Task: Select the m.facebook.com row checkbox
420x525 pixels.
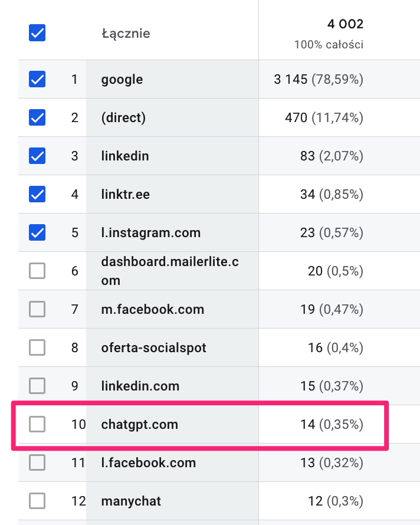Action: point(37,309)
